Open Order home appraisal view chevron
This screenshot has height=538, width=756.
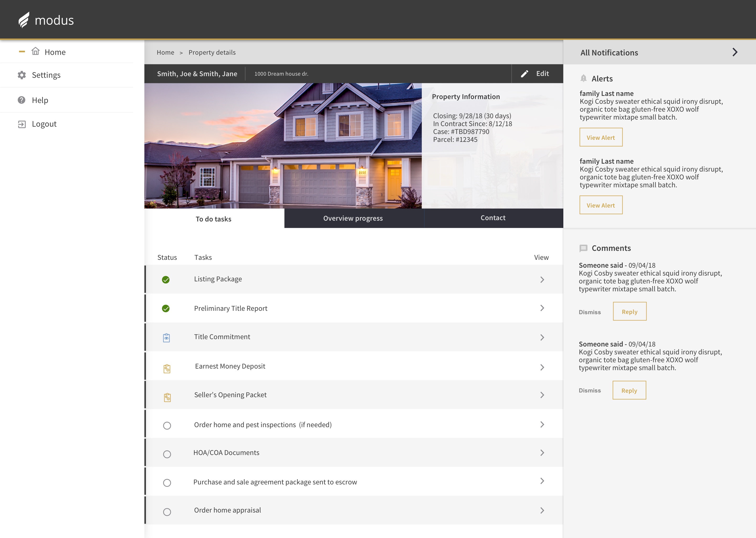(542, 510)
